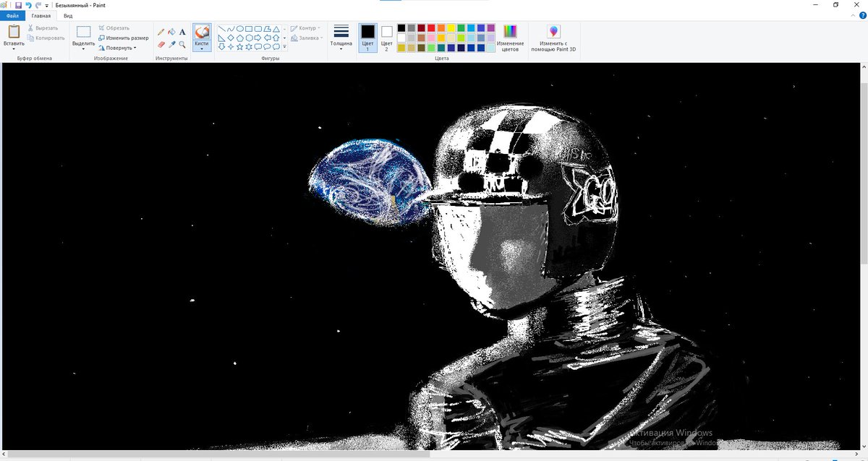Select the Color picker eyedropper tool
868x461 pixels.
171,44
